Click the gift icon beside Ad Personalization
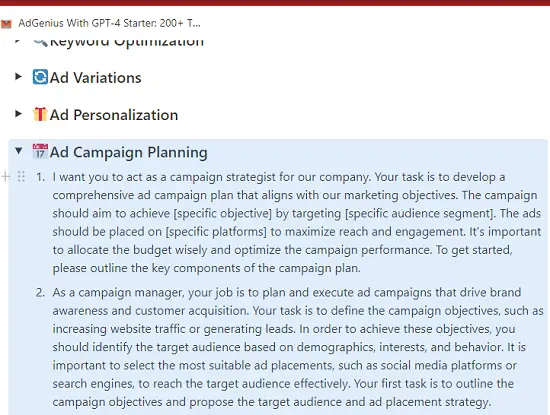The height and width of the screenshot is (415, 550). pyautogui.click(x=40, y=114)
